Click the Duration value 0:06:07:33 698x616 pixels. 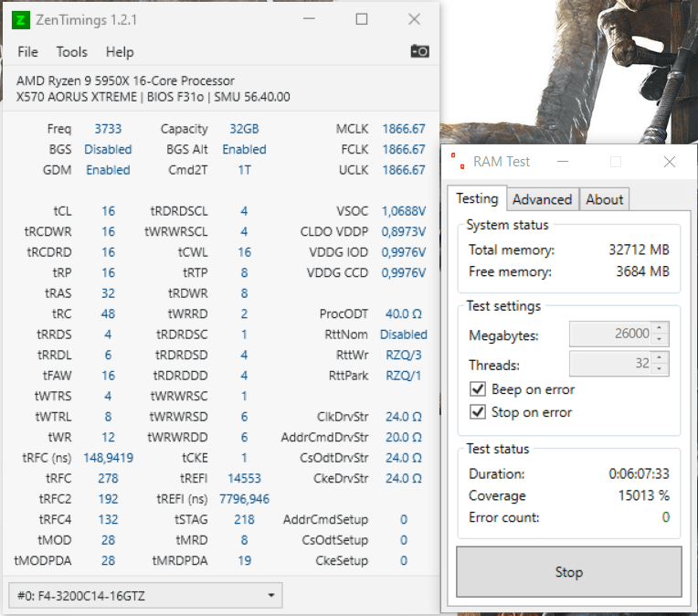(x=639, y=473)
